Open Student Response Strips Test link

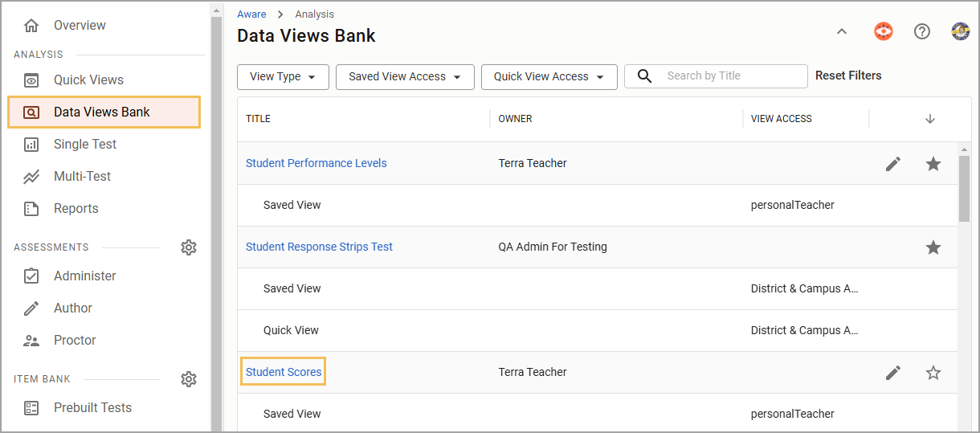coord(319,247)
